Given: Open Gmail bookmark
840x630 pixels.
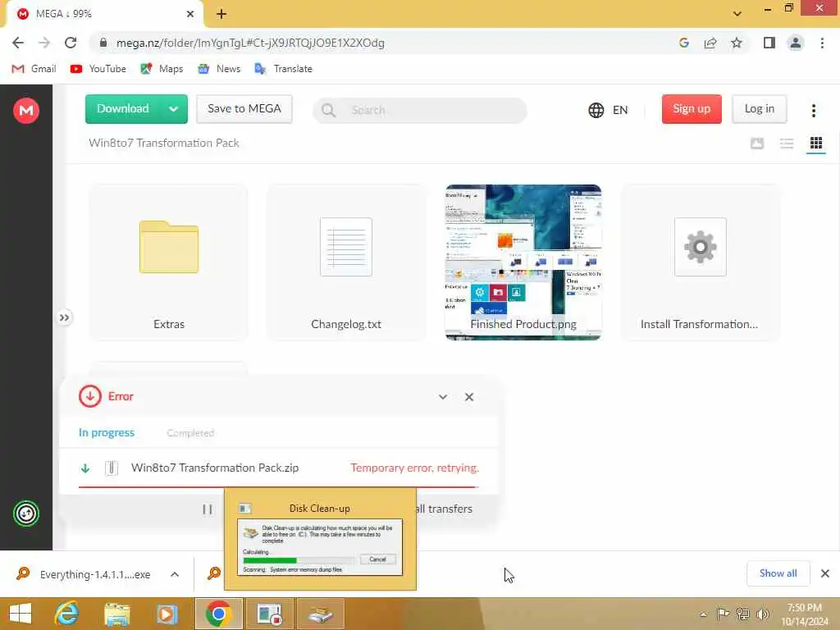Looking at the screenshot, I should pos(34,69).
